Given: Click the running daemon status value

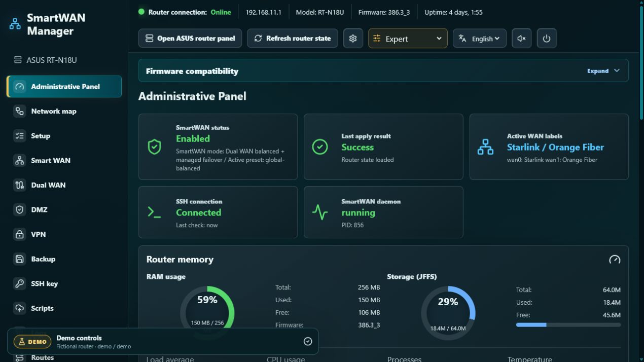Looking at the screenshot, I should click(358, 212).
